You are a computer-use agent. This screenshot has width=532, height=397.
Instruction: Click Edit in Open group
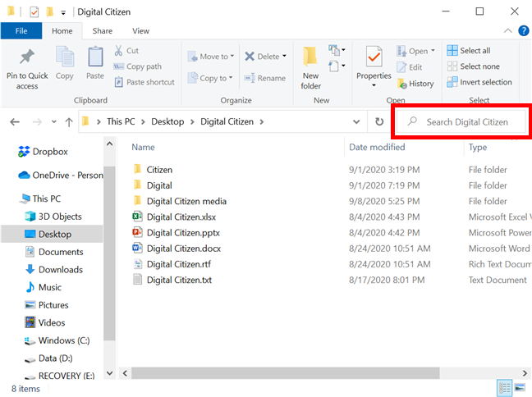click(410, 67)
